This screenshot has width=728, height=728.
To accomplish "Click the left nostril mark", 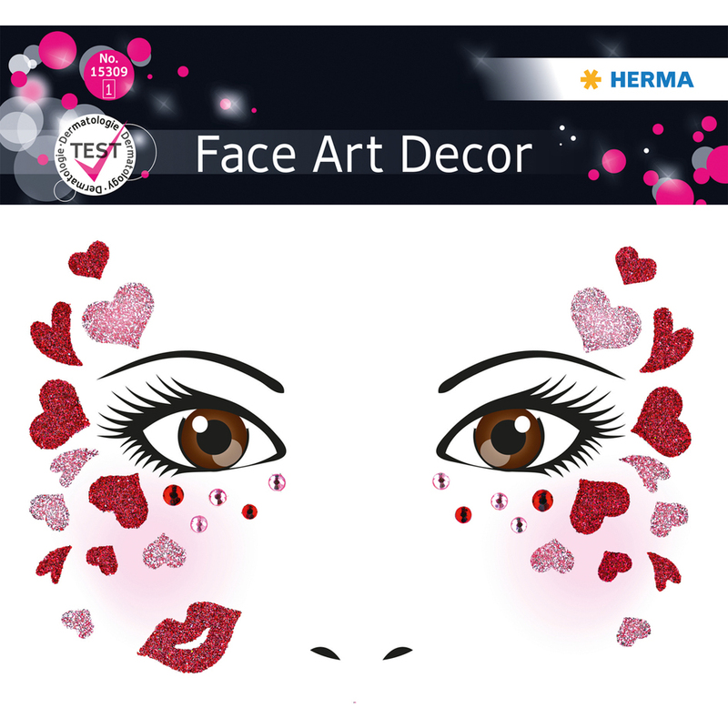I will pos(326,652).
